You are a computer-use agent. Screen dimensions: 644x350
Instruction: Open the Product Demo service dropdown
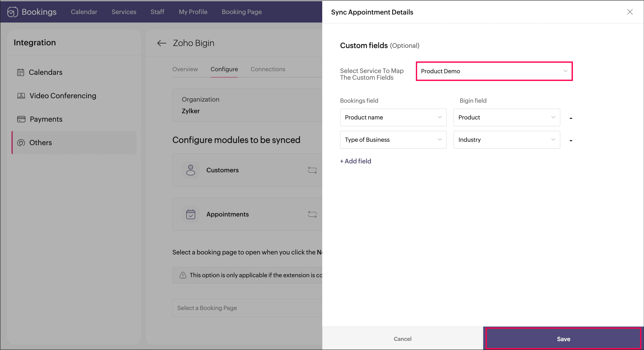494,71
